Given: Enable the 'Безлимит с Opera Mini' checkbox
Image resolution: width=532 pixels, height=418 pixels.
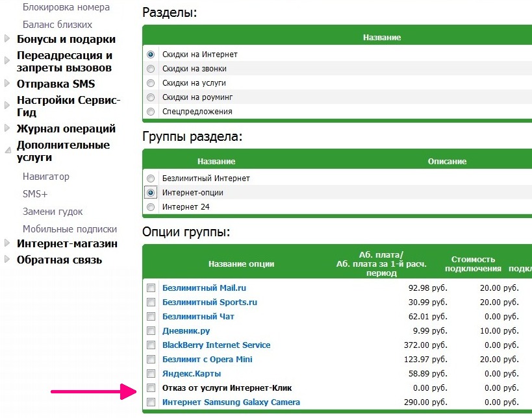Looking at the screenshot, I should tap(151, 360).
